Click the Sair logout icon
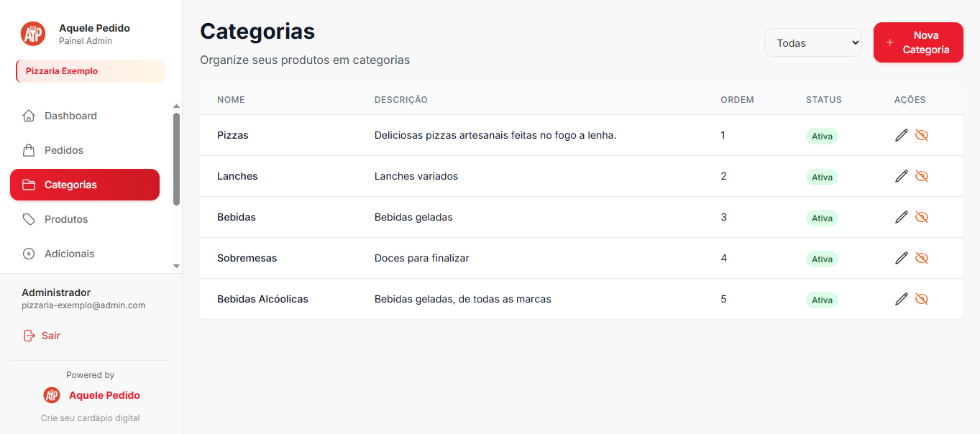This screenshot has height=434, width=980. click(x=28, y=335)
